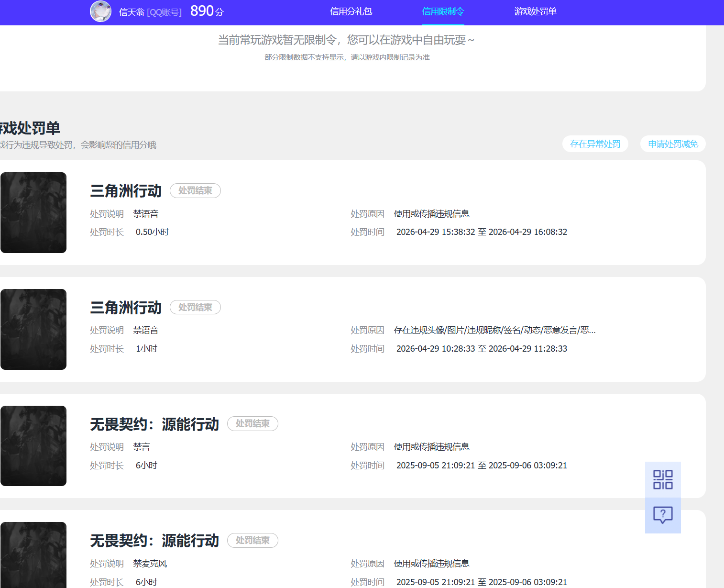
Task: Click 无畏契约 title of 禁言 penalty
Action: pyautogui.click(x=154, y=424)
